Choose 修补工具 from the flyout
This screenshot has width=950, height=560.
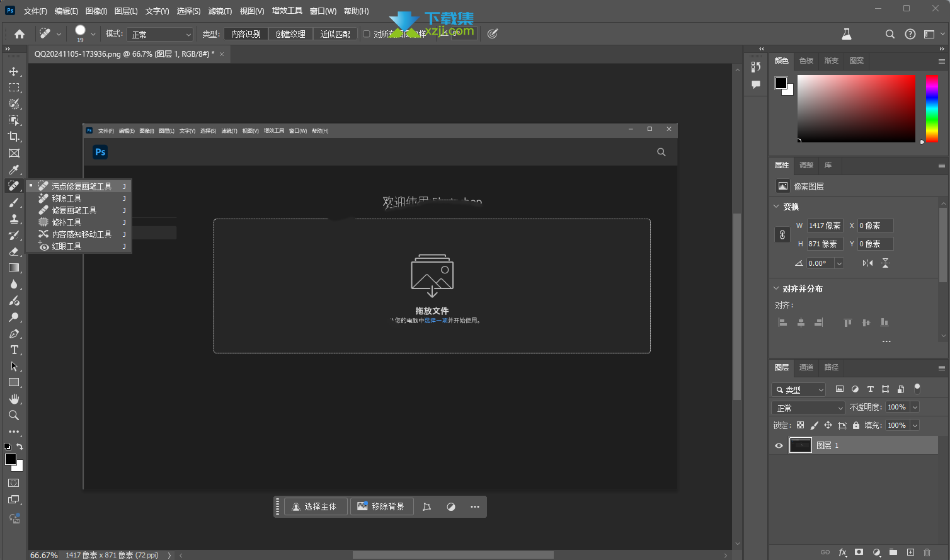67,222
